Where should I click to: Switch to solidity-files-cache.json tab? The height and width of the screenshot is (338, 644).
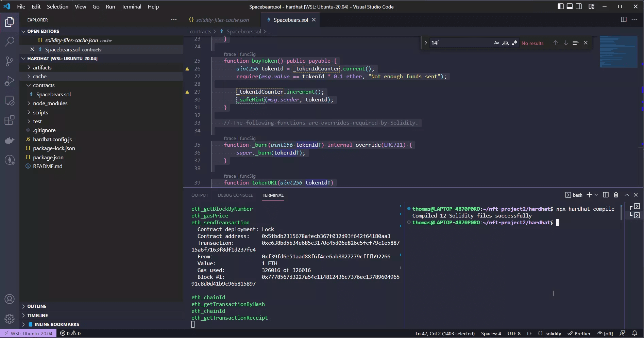pyautogui.click(x=222, y=20)
